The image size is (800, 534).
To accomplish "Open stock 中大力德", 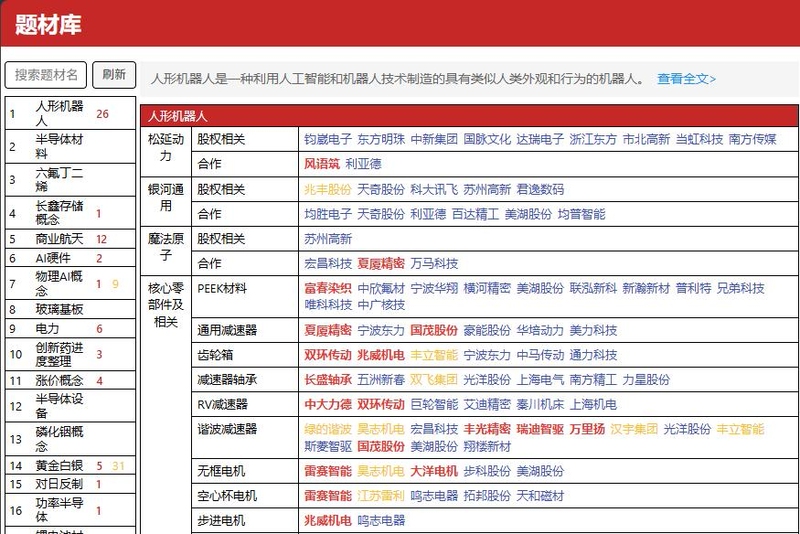I will (x=328, y=405).
